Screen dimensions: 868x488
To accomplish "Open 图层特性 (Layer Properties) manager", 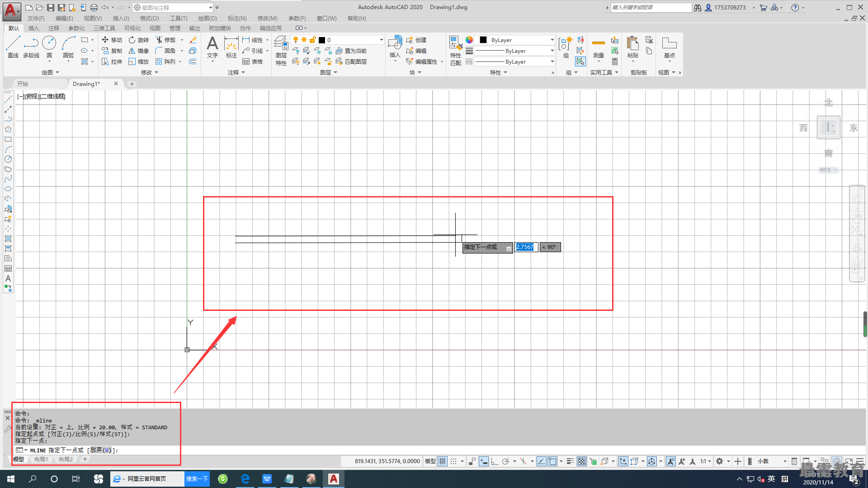I will point(281,51).
